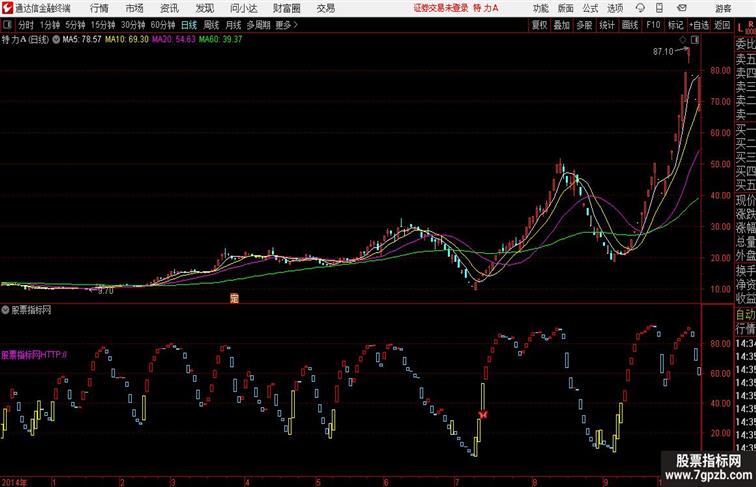Select the 日线 daily period tab

189,25
